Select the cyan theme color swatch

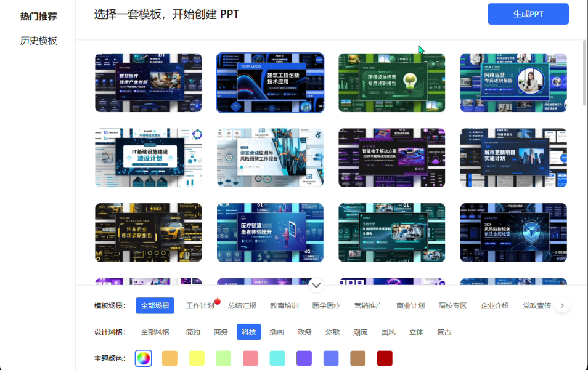coord(277,358)
